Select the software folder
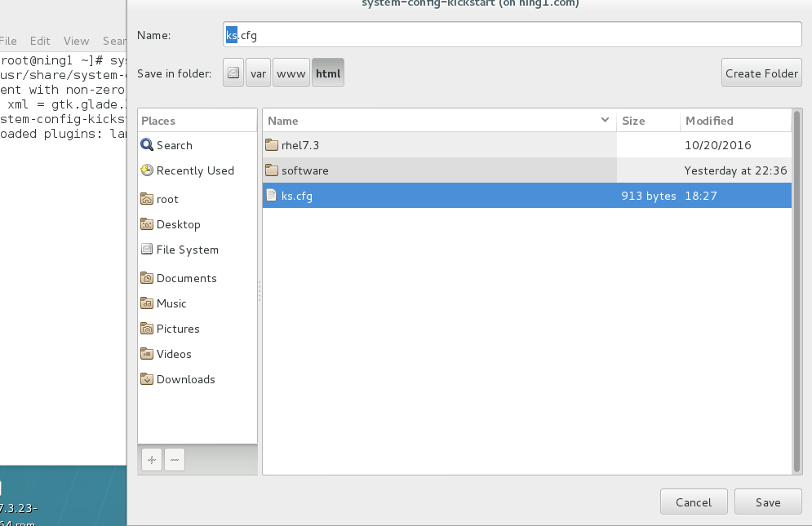 coord(526,170)
